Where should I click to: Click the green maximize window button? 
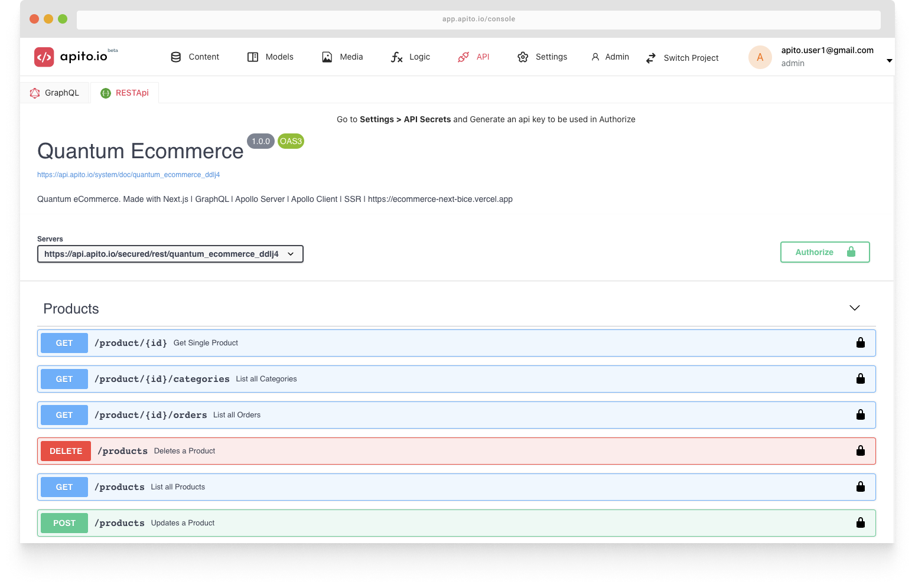[x=63, y=19]
